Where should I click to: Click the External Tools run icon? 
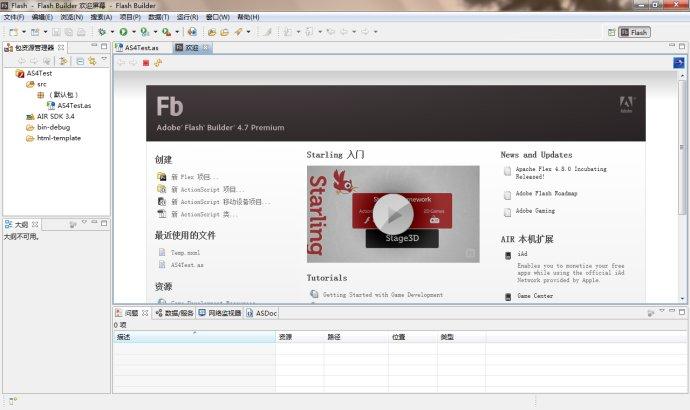click(x=166, y=32)
